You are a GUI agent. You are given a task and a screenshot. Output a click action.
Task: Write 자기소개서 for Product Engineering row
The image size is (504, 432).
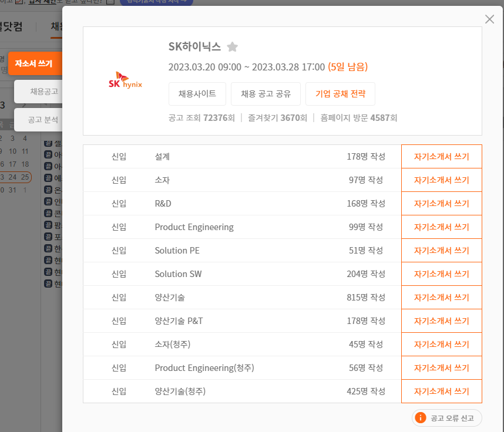pos(442,227)
